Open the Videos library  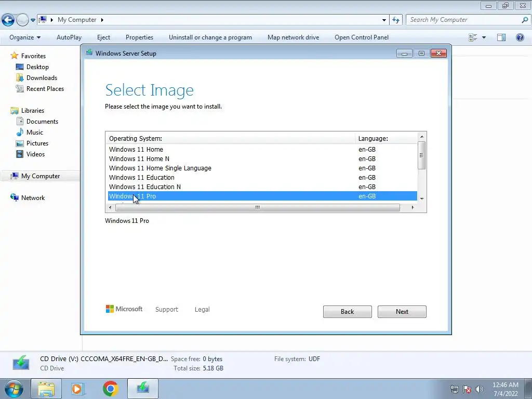coord(35,154)
